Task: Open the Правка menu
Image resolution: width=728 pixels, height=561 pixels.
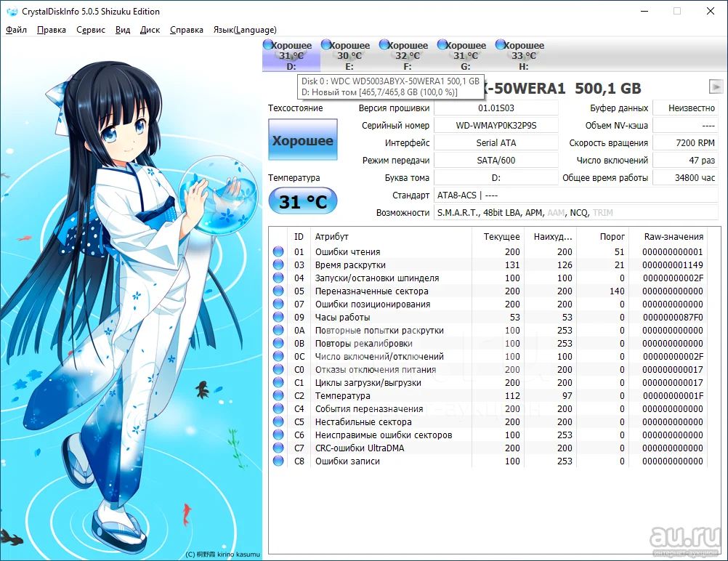Action: click(52, 30)
